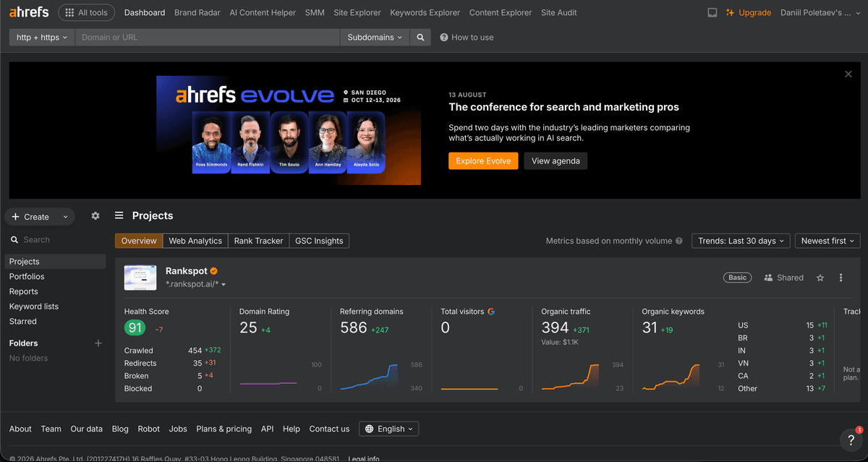Switch to the GSC Insights tab
Image resolution: width=868 pixels, height=462 pixels.
tap(319, 241)
